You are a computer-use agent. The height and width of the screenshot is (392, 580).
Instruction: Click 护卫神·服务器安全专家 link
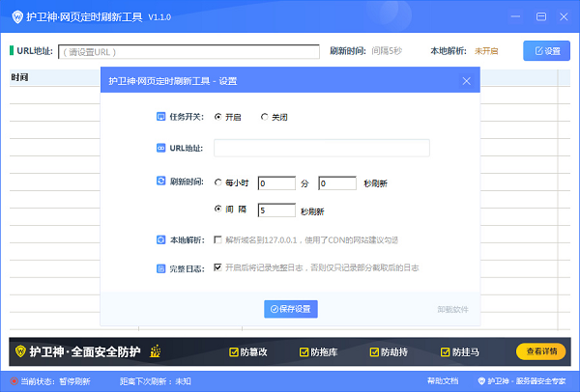point(527,381)
